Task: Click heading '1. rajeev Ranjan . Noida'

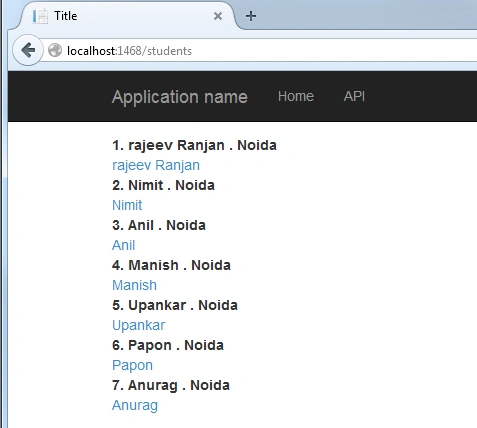Action: pos(194,145)
